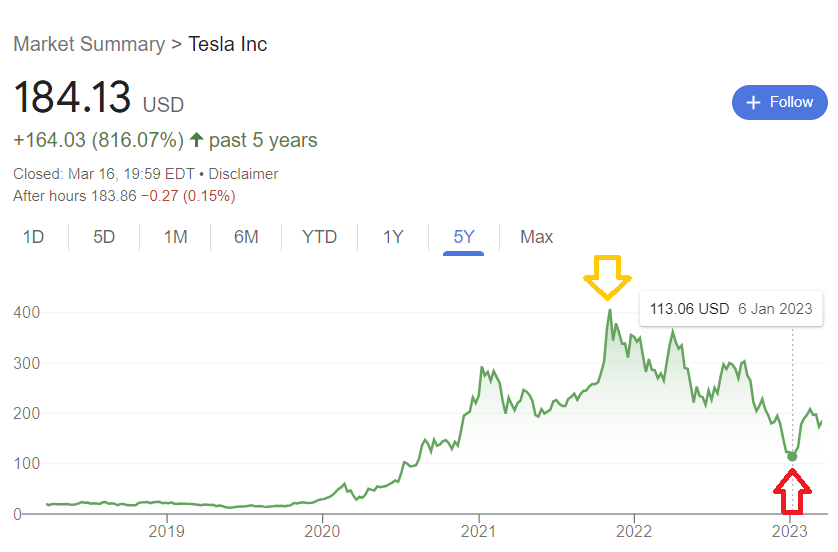The image size is (838, 552).
Task: Click the green up arrow beside 816.07%
Action: pos(196,140)
